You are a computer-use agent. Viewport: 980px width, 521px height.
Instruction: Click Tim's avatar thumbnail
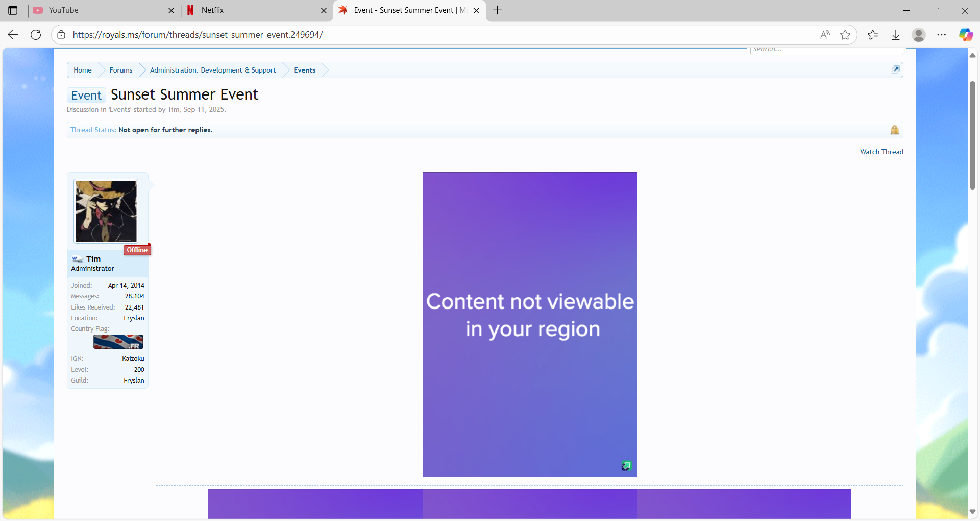coord(106,211)
